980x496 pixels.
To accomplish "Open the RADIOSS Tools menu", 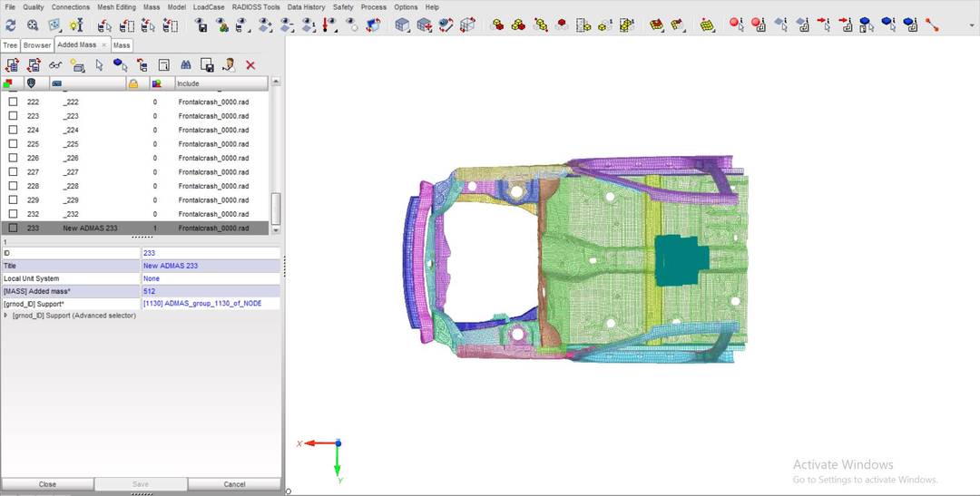I will click(256, 7).
